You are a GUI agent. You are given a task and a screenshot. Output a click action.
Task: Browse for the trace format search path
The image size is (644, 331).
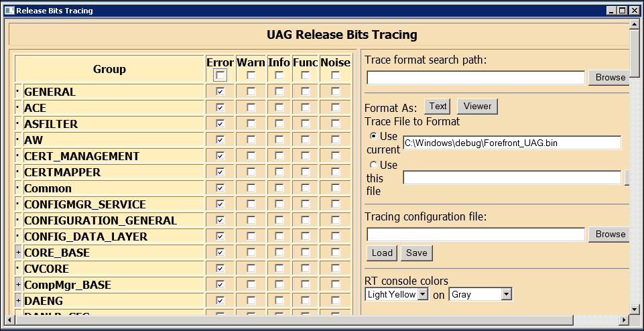tap(610, 77)
